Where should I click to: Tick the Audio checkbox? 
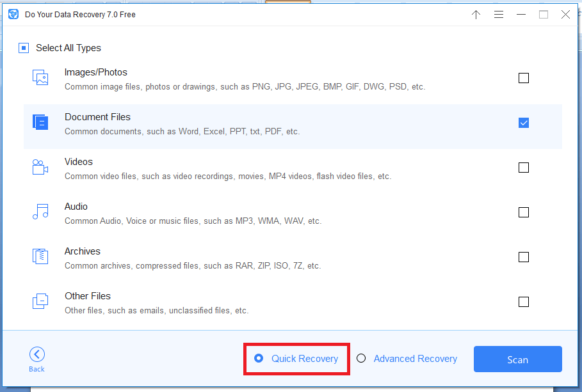[523, 212]
